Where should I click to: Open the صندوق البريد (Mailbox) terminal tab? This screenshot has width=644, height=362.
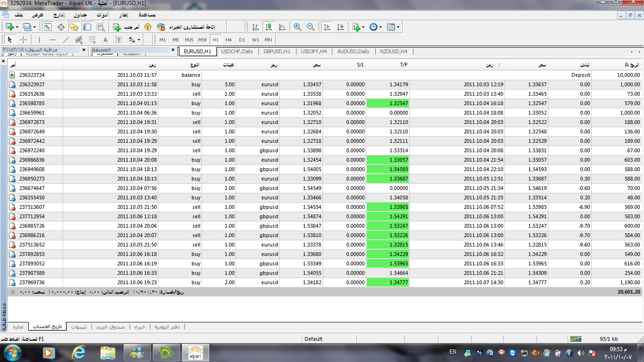(x=111, y=326)
